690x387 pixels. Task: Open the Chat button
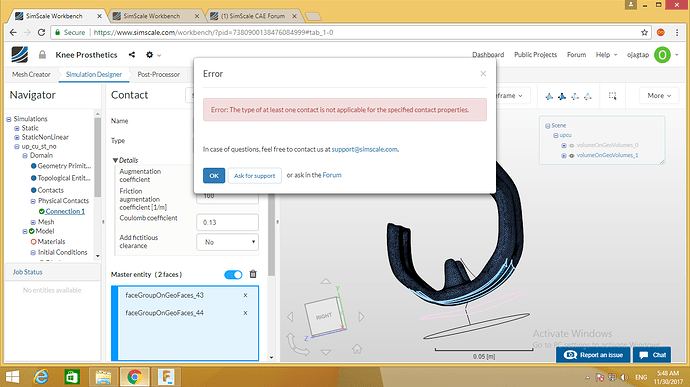pos(652,355)
